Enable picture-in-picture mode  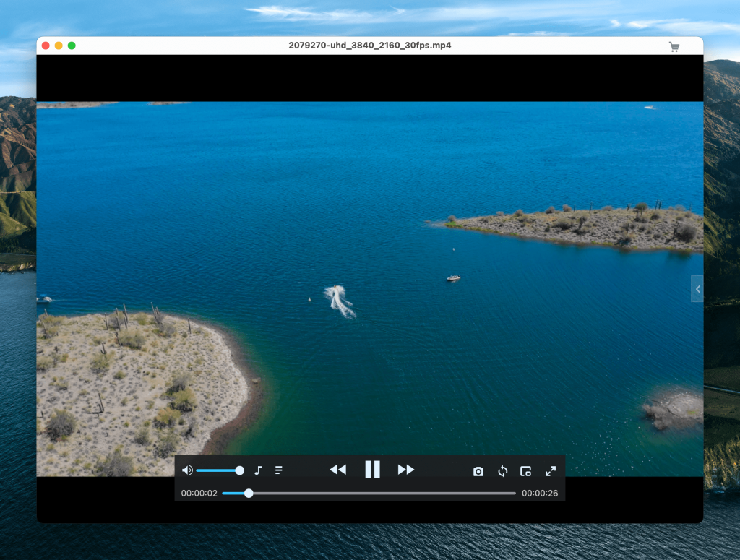(x=526, y=471)
